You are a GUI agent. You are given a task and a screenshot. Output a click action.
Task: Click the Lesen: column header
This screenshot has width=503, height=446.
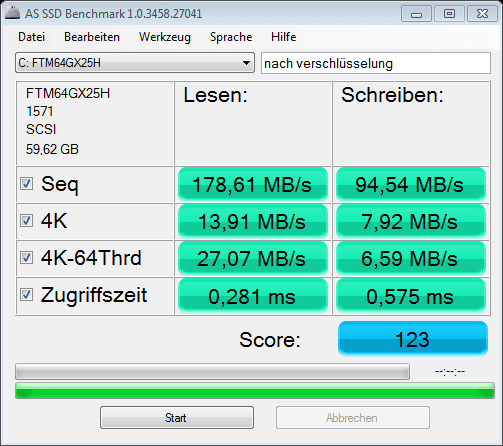216,95
